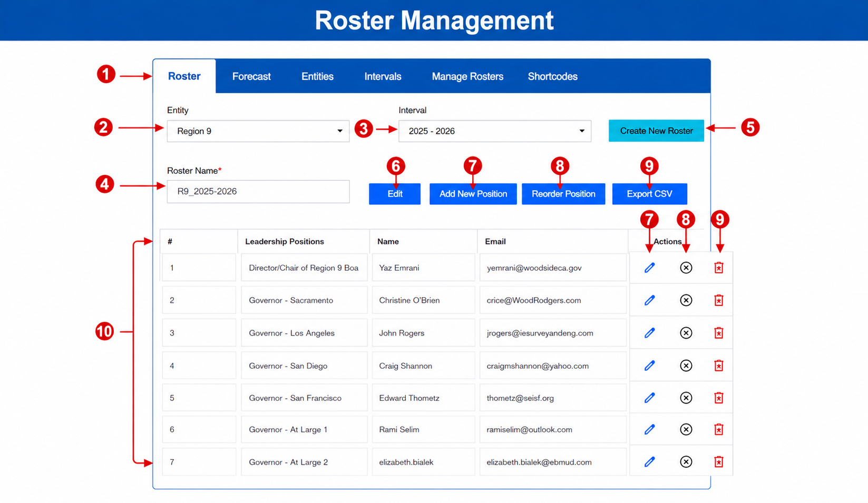The width and height of the screenshot is (868, 503).
Task: Click the red trash icon for Christine O'Brien
Action: pyautogui.click(x=719, y=300)
